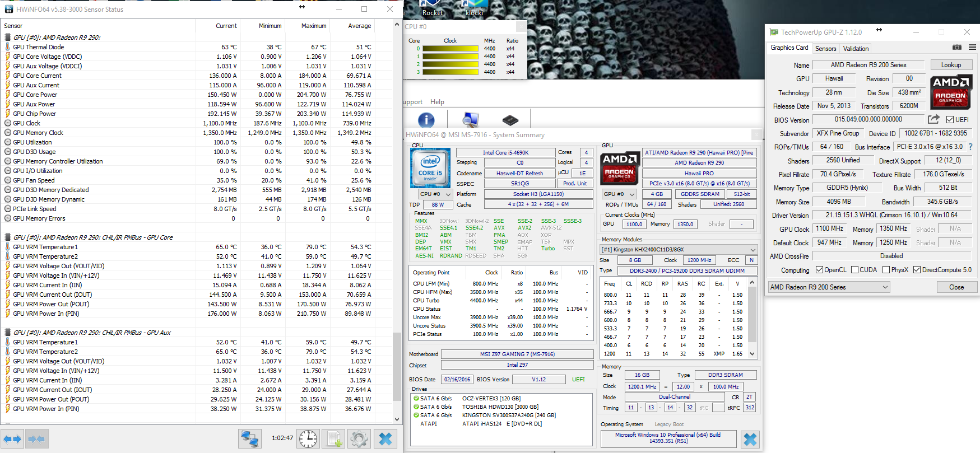Click the Average column header
The width and height of the screenshot is (980, 453).
click(352, 26)
